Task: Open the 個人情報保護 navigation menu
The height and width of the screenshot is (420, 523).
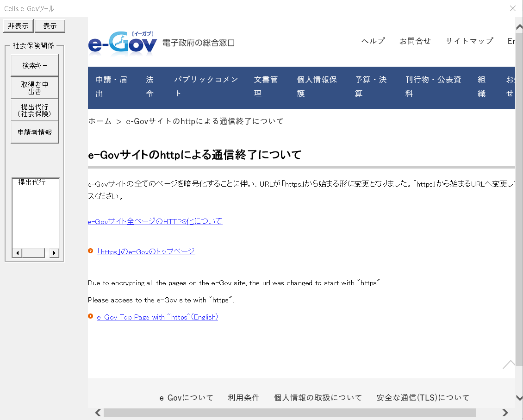Action: (x=317, y=87)
